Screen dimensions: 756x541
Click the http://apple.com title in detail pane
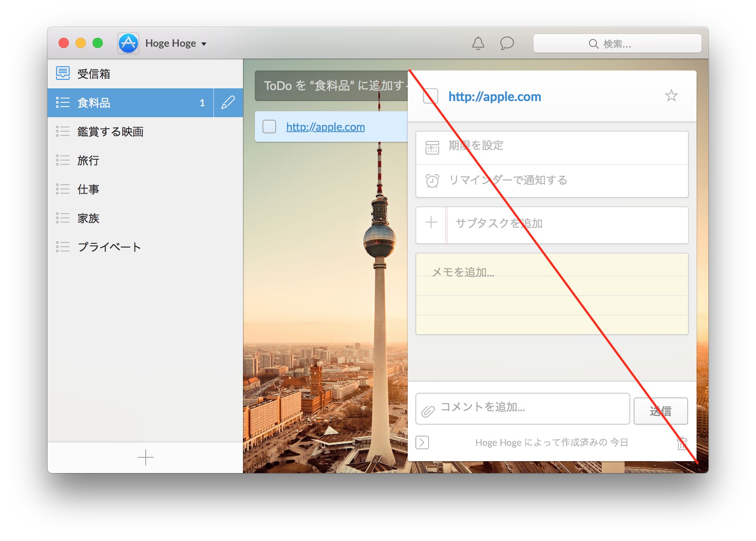click(495, 97)
